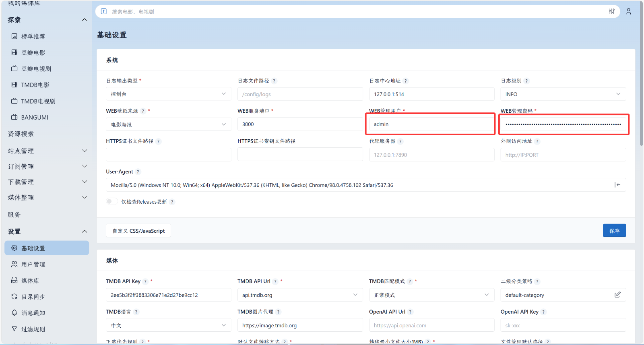
Task: Click the User-Agent reset arrow icon
Action: [x=617, y=185]
